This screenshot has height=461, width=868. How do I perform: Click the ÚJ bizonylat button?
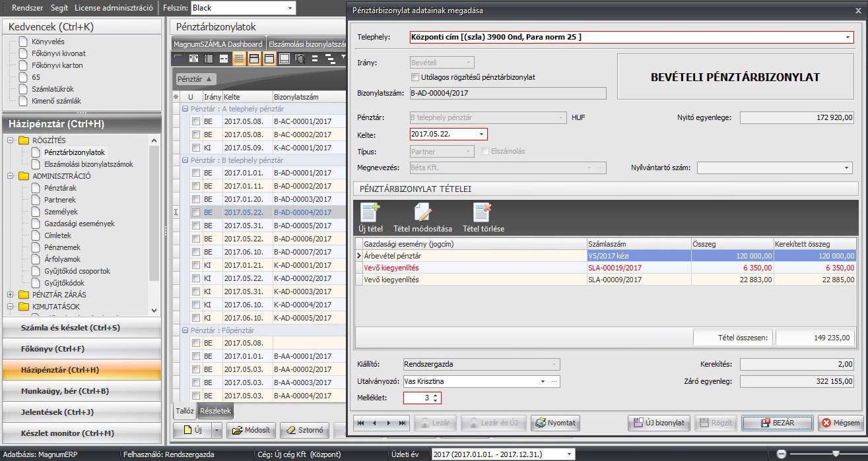659,423
